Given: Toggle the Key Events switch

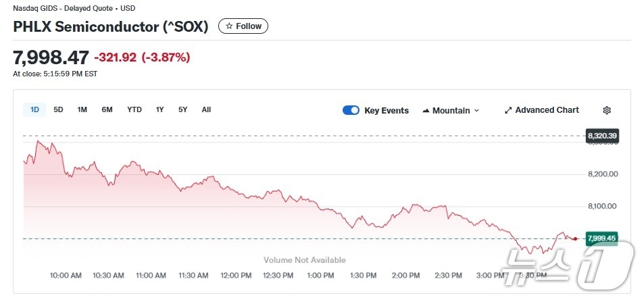Looking at the screenshot, I should [x=351, y=110].
